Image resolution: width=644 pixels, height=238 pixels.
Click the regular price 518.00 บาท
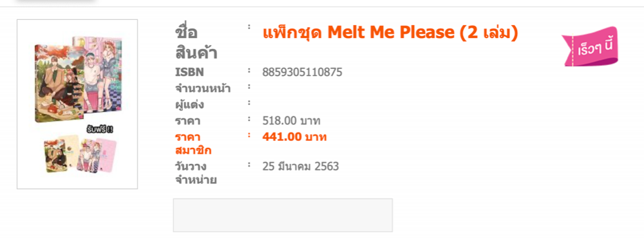tap(291, 121)
